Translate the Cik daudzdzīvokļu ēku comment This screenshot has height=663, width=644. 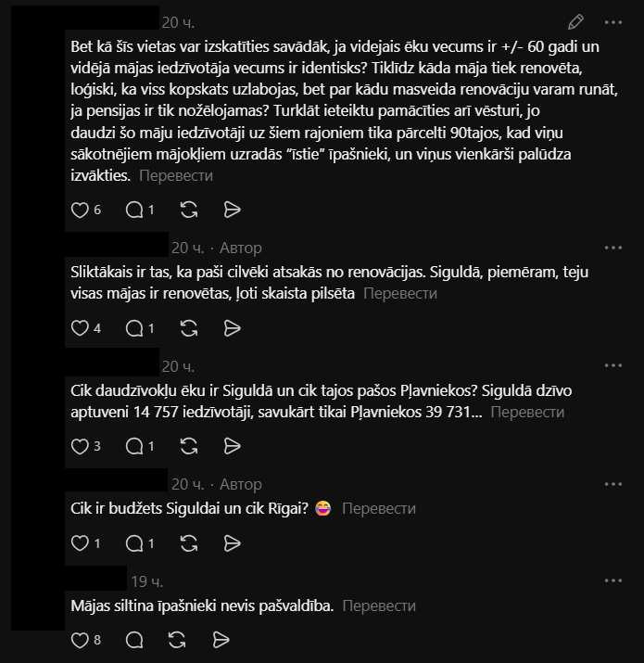tap(527, 412)
